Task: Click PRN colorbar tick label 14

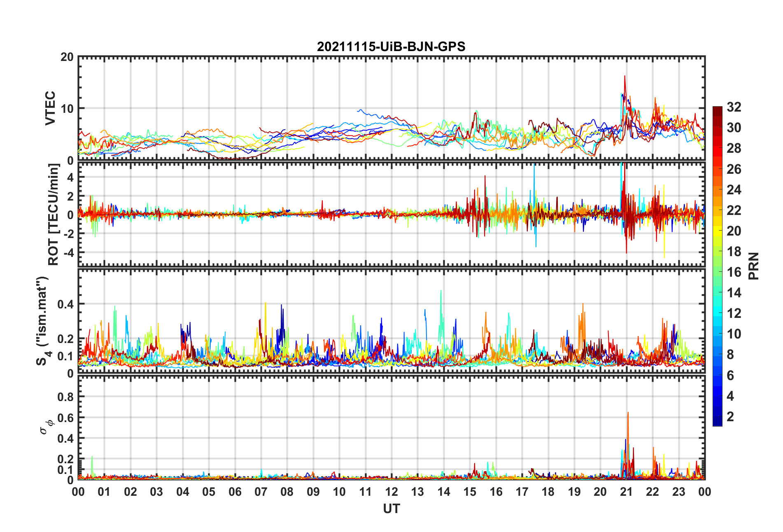Action: [x=734, y=292]
